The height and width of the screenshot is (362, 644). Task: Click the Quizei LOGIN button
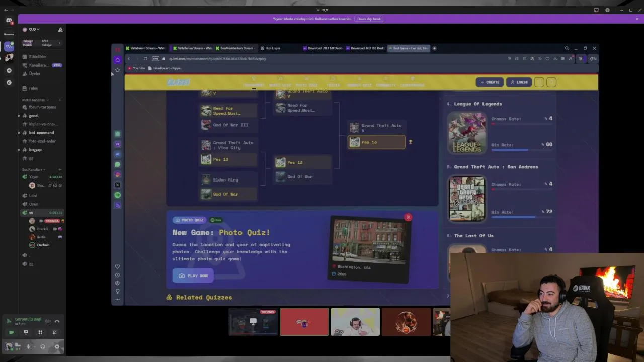[519, 82]
